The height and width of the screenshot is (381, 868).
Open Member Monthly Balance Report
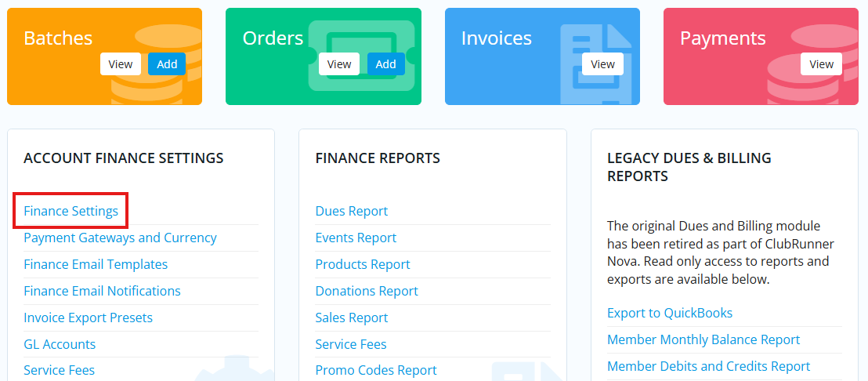[x=703, y=339]
